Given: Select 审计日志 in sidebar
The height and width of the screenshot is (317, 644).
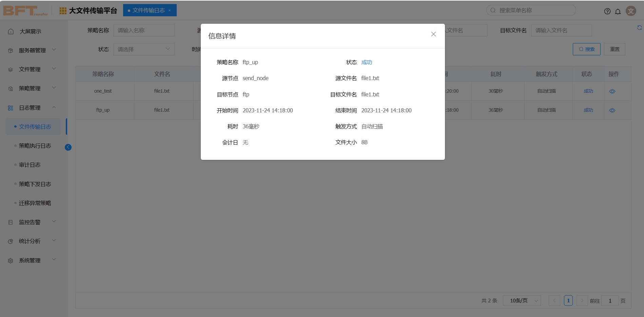Looking at the screenshot, I should [x=30, y=165].
